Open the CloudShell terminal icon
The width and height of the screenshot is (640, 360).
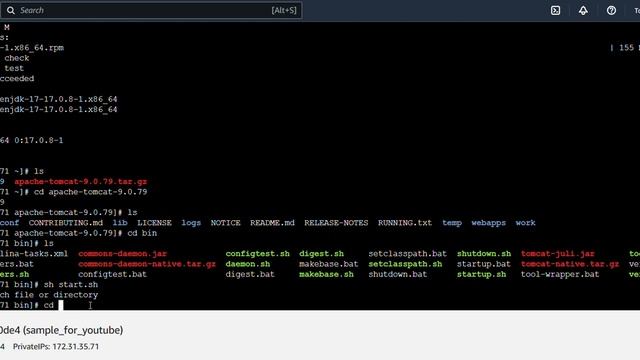[556, 11]
